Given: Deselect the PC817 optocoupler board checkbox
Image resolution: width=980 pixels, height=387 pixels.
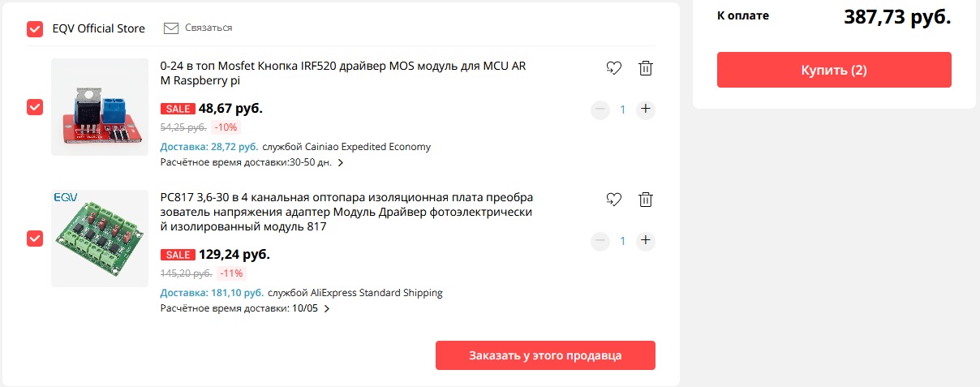Looking at the screenshot, I should click(35, 239).
